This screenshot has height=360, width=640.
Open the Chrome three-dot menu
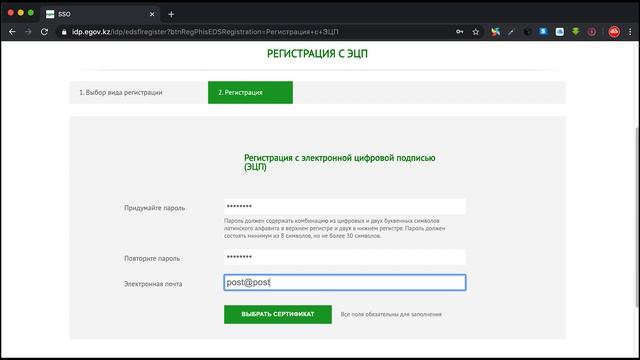(630, 31)
